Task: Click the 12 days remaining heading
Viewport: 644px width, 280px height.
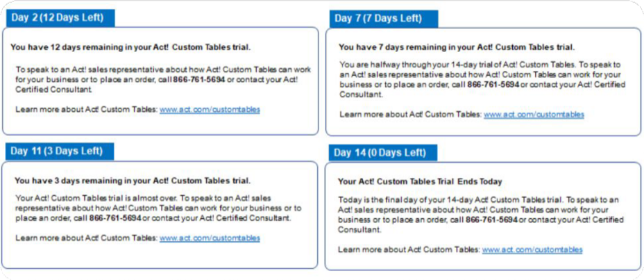Action: tap(130, 47)
